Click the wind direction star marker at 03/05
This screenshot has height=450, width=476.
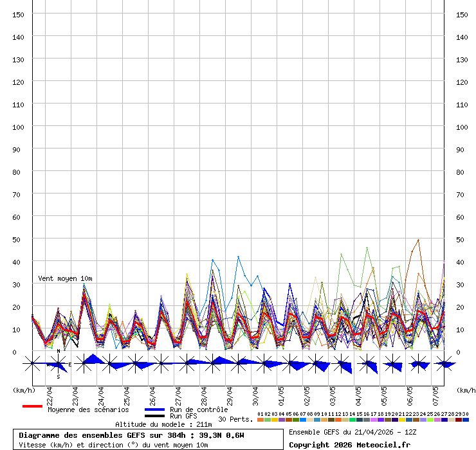tap(342, 364)
